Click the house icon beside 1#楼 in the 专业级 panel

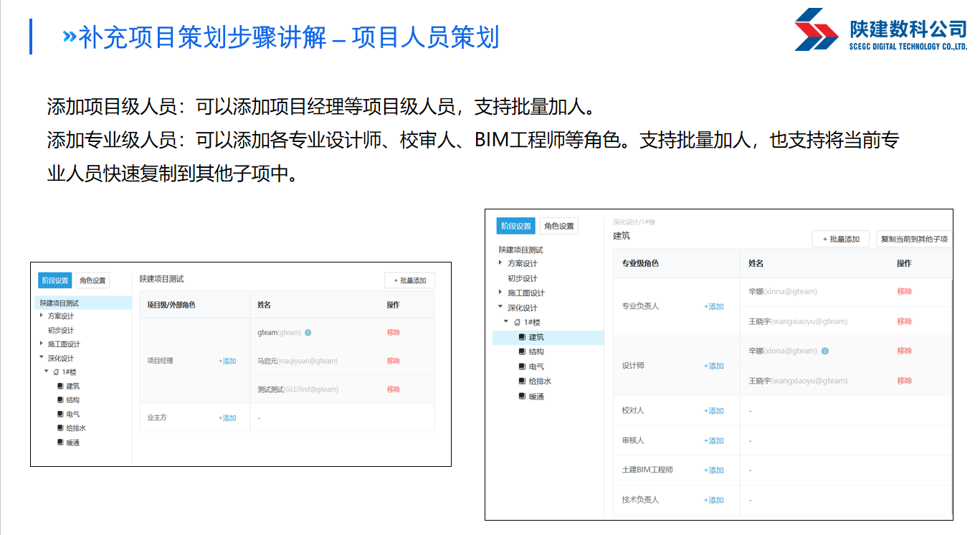coord(517,323)
